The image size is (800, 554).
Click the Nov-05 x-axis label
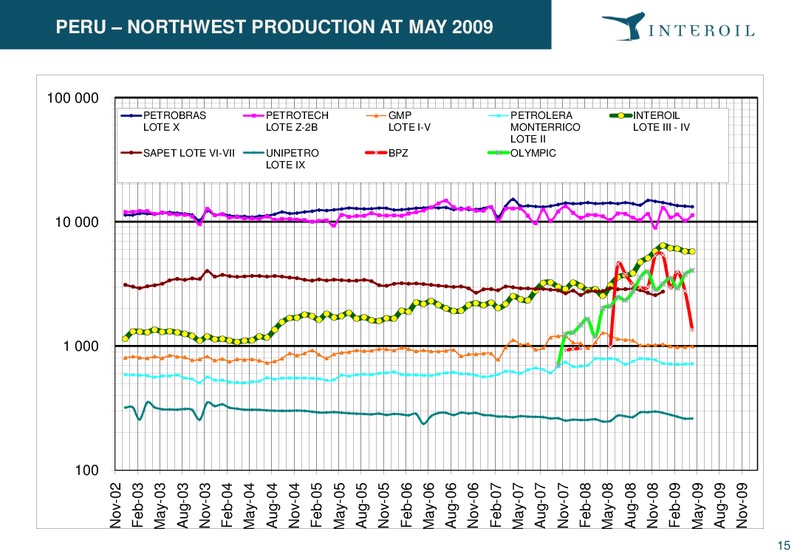(385, 506)
